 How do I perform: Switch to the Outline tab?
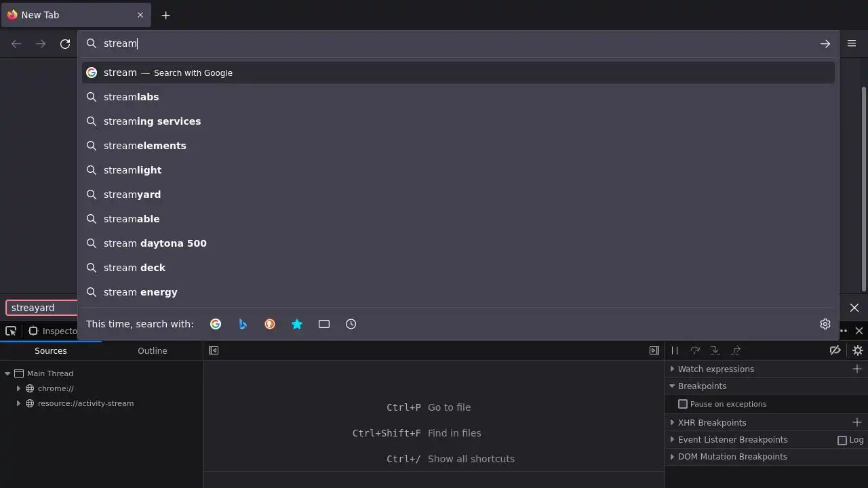(x=153, y=350)
